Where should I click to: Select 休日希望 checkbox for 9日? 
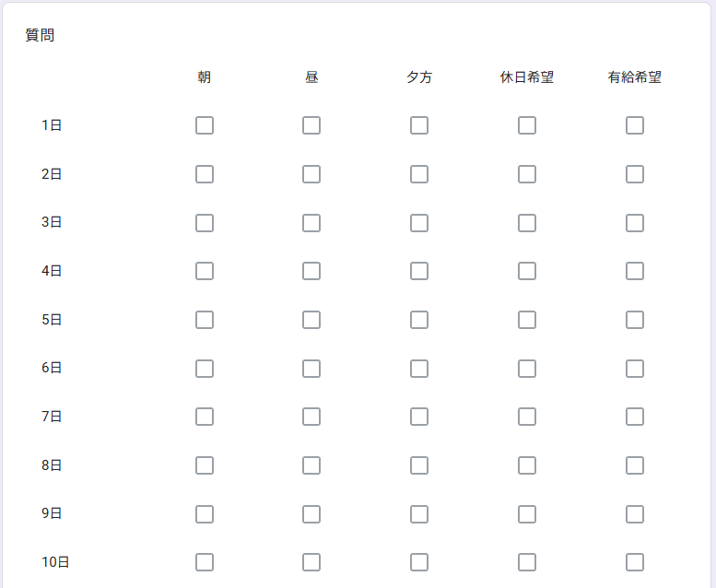527,514
